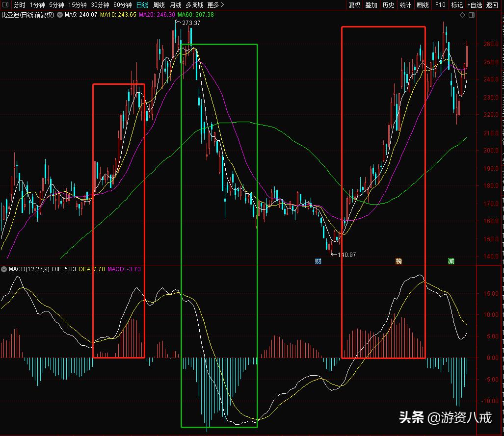504x436 pixels.
Task: Expand MA indicator settings dropdown arrow
Action: click(x=60, y=15)
